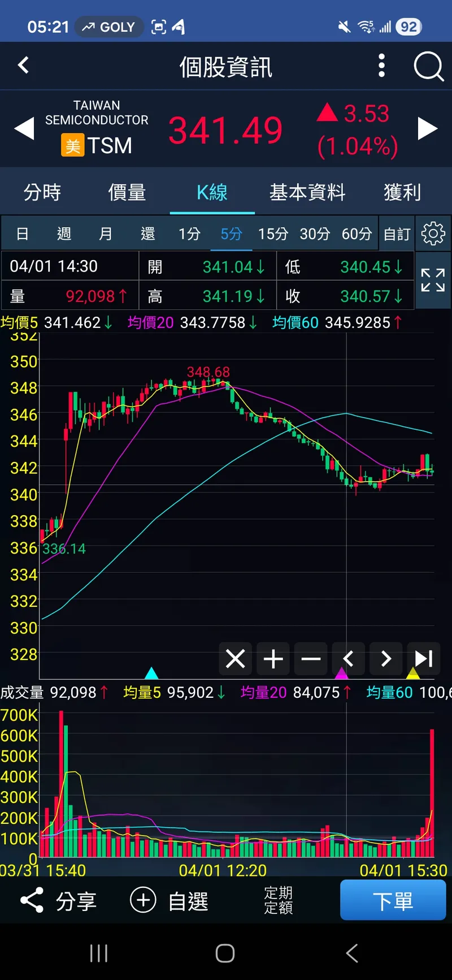The height and width of the screenshot is (980, 452).
Task: Open Android recent apps button
Action: pos(99,953)
